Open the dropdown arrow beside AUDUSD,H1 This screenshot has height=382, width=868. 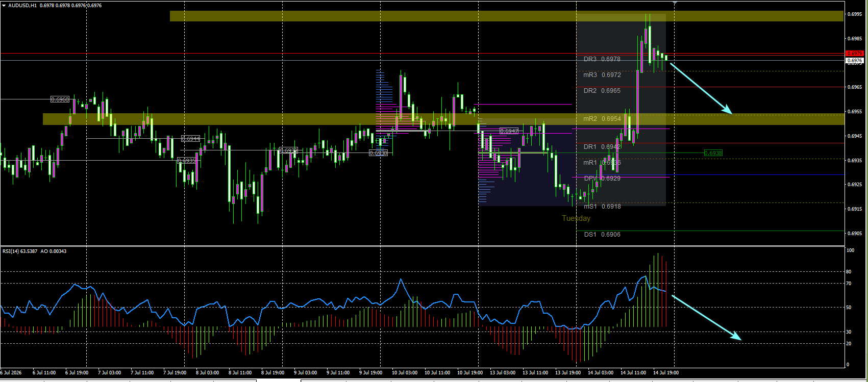pyautogui.click(x=4, y=6)
